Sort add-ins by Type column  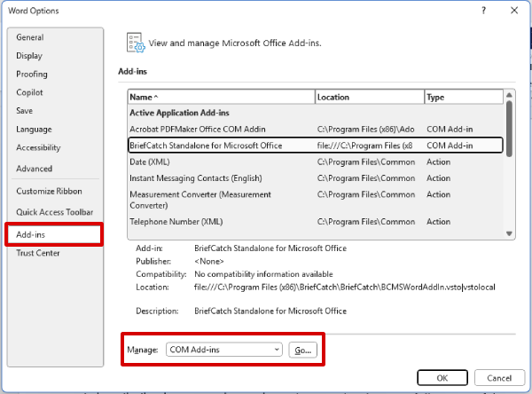[464, 97]
